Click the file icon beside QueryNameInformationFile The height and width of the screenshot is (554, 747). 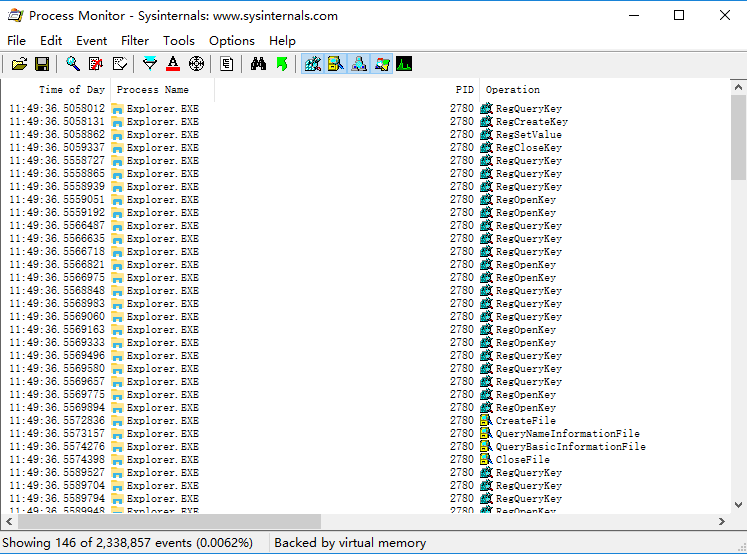tap(486, 433)
